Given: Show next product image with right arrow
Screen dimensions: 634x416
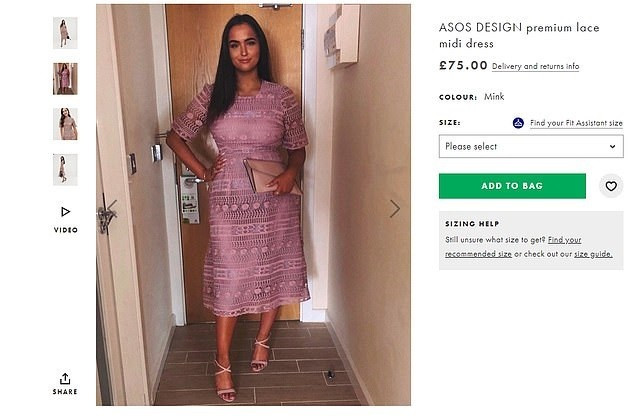Looking at the screenshot, I should pos(395,208).
